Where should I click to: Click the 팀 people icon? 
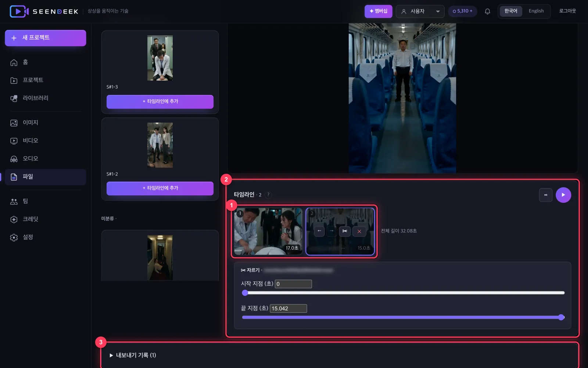[14, 201]
